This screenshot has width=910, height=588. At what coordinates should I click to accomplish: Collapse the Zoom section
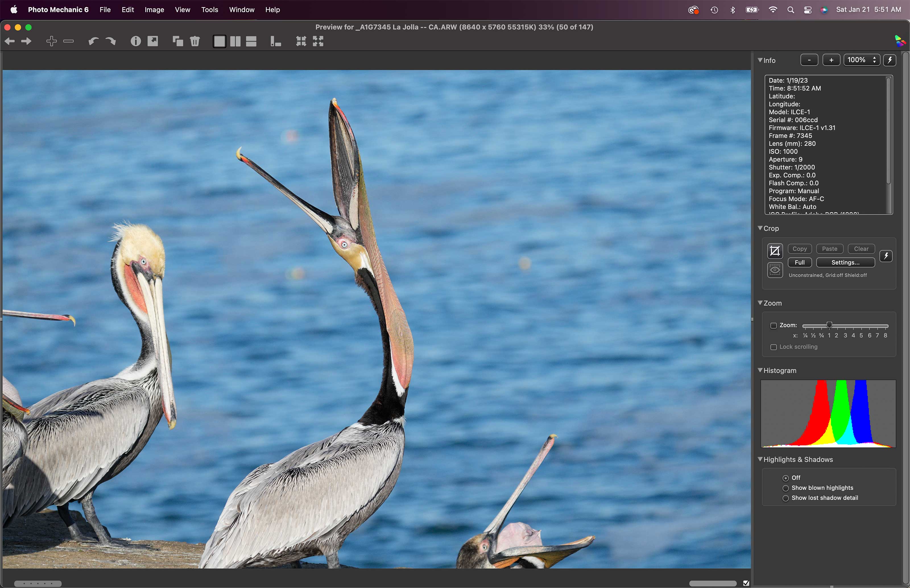point(760,303)
